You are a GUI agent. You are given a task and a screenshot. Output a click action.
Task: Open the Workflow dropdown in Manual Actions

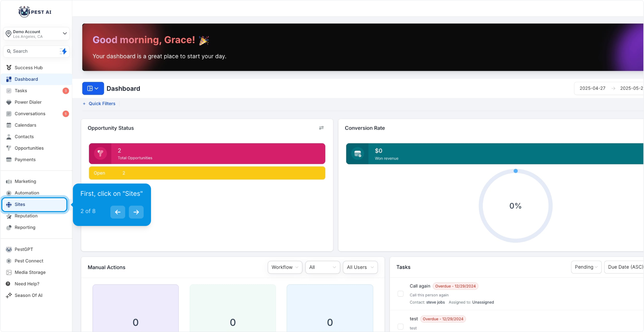point(285,267)
